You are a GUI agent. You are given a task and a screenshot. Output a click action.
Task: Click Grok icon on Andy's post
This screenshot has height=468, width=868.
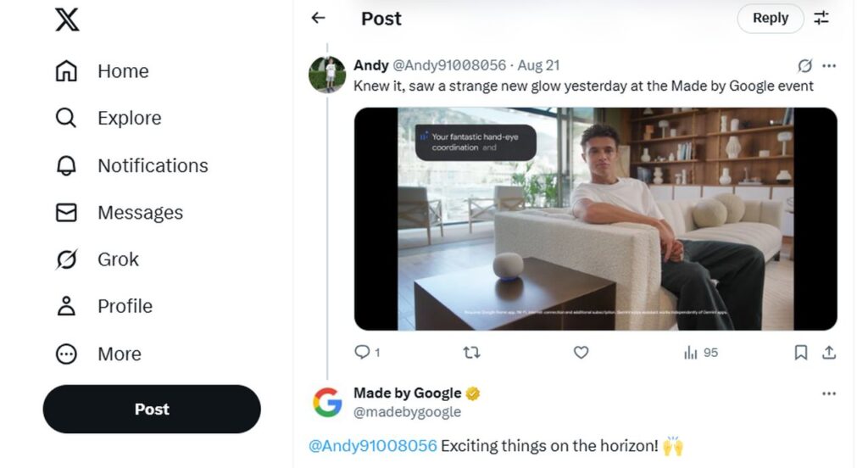(805, 65)
